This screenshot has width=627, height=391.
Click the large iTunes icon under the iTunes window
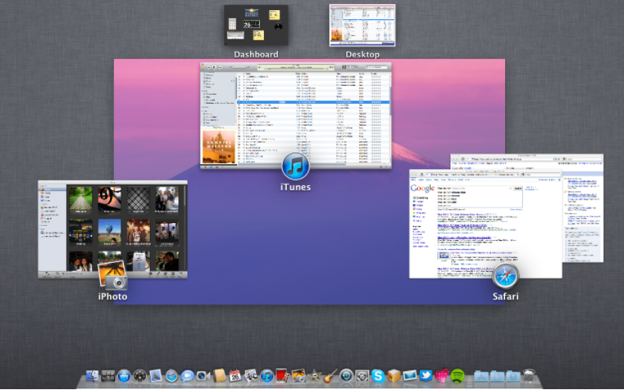pyautogui.click(x=296, y=166)
